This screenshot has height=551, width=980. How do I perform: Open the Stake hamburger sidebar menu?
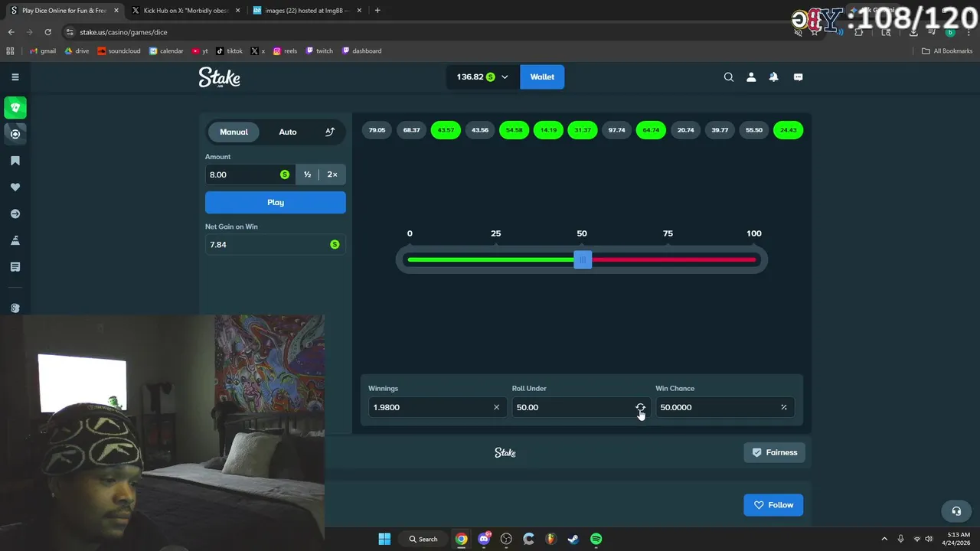tap(15, 77)
